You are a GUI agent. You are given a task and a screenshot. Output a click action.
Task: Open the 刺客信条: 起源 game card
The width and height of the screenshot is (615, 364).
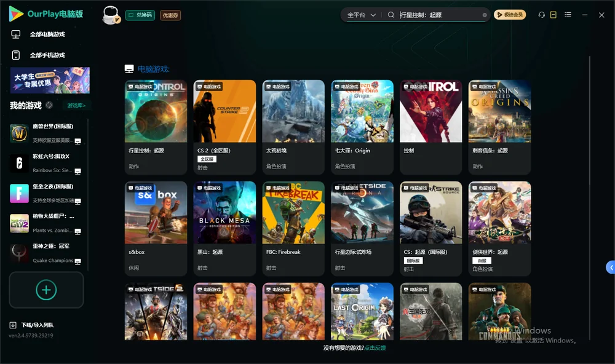point(499,127)
